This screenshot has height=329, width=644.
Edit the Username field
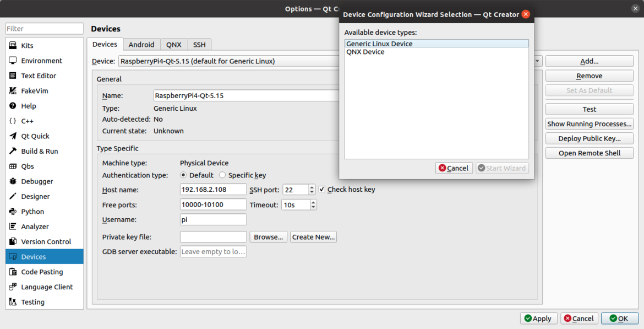point(213,219)
